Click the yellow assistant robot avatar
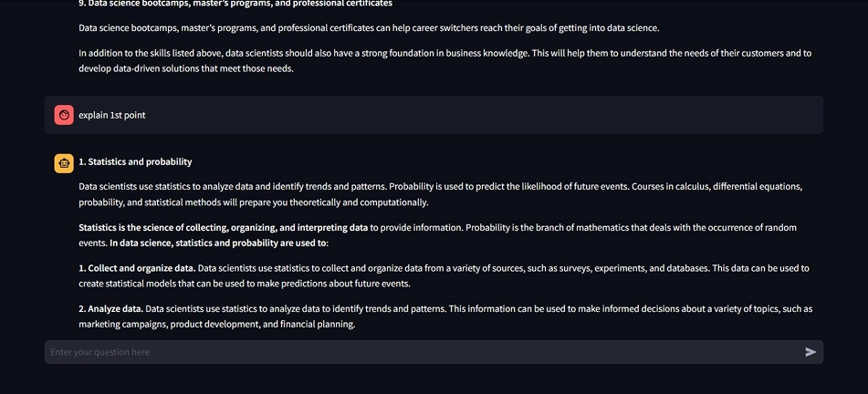868x394 pixels. point(64,163)
